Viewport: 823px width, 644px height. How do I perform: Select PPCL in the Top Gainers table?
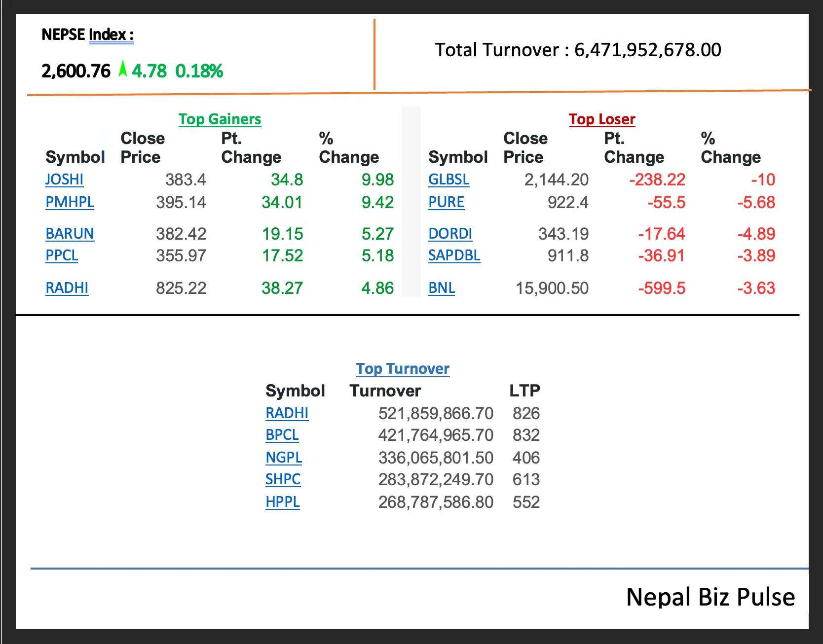click(62, 255)
